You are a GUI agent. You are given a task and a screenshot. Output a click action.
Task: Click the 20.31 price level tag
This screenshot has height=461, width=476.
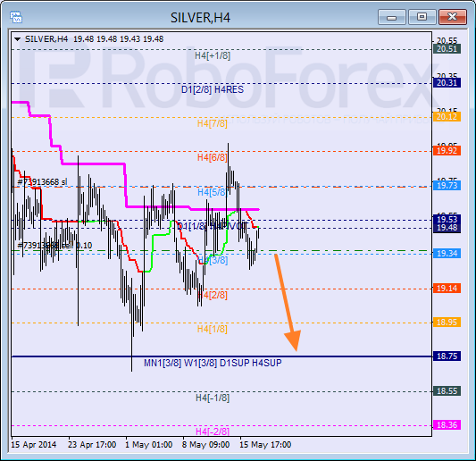pos(447,82)
